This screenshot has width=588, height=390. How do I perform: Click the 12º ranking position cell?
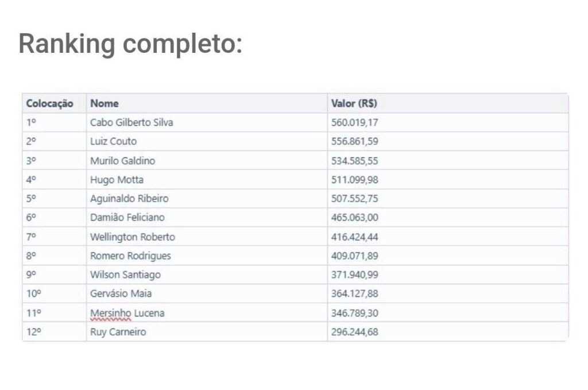tap(34, 332)
